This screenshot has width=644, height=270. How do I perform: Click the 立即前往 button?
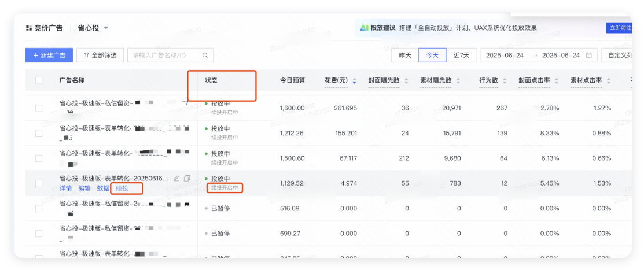tap(619, 28)
